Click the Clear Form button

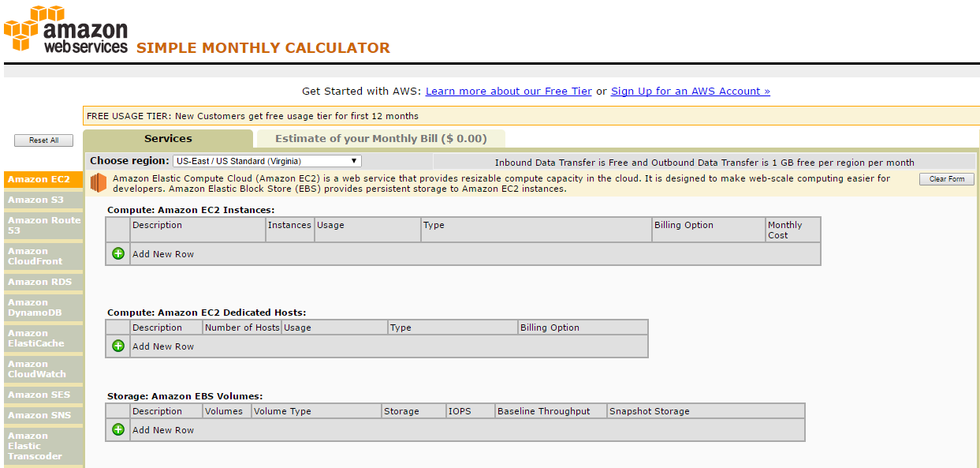tap(947, 179)
